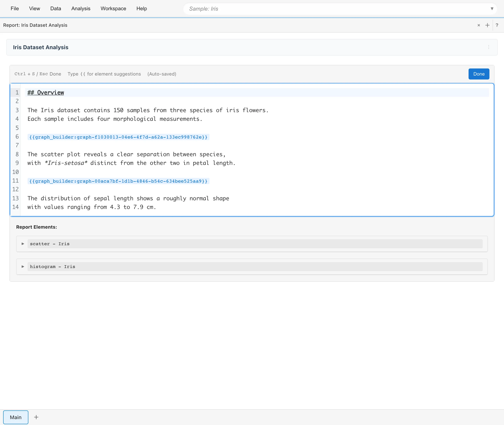Close the report panel with the X icon
504x425 pixels.
click(x=479, y=25)
